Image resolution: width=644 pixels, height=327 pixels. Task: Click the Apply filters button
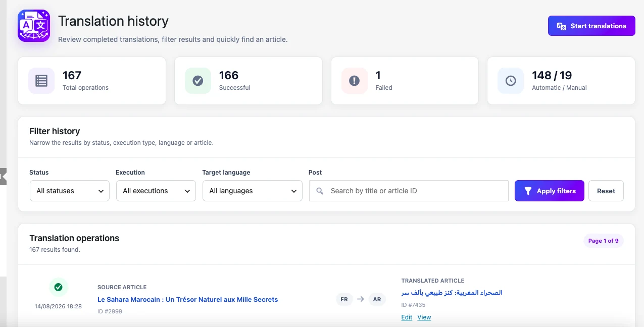pos(550,191)
